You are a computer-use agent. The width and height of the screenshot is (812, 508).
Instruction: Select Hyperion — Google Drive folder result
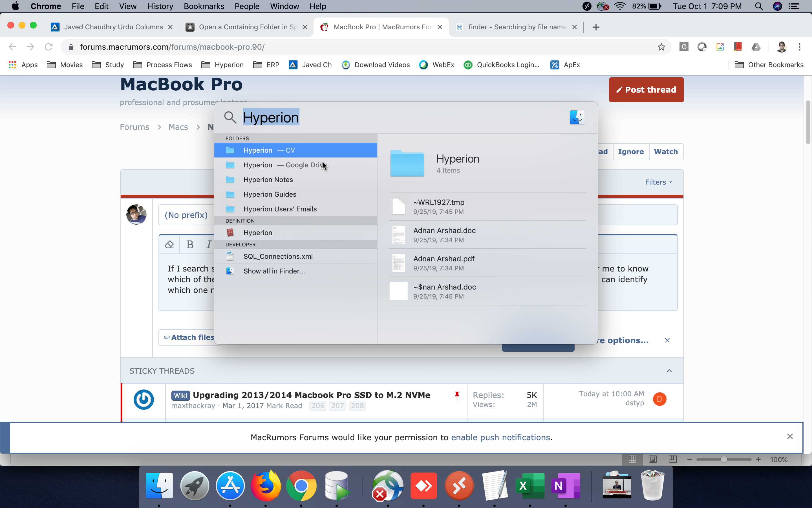[x=295, y=165]
